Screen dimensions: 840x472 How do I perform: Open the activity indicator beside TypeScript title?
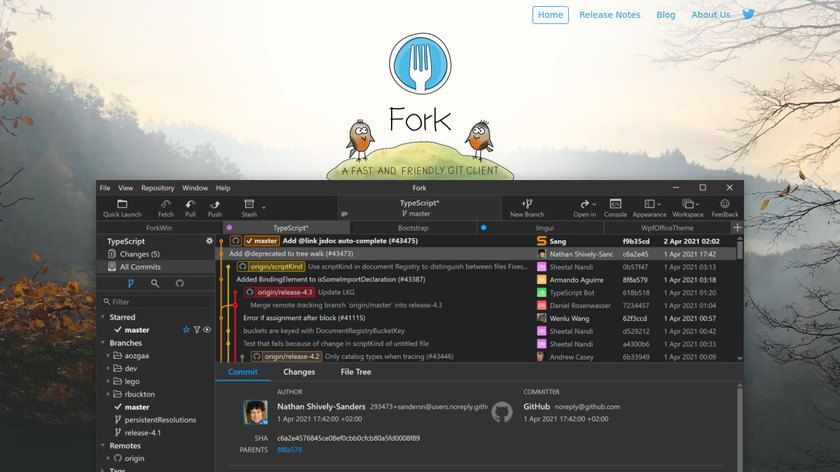click(x=344, y=214)
